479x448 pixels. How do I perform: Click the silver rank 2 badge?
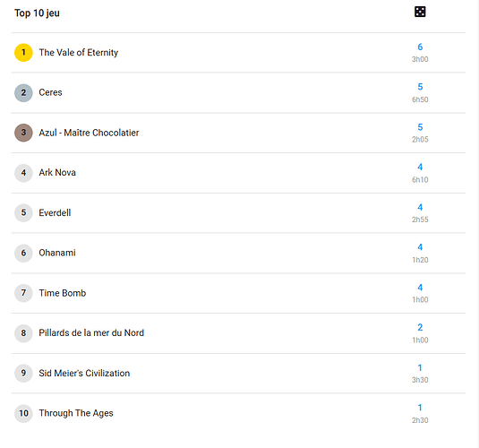pos(23,92)
